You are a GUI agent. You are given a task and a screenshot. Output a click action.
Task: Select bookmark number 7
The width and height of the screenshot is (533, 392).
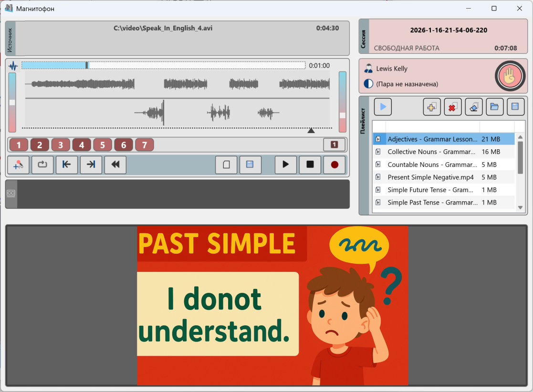145,145
